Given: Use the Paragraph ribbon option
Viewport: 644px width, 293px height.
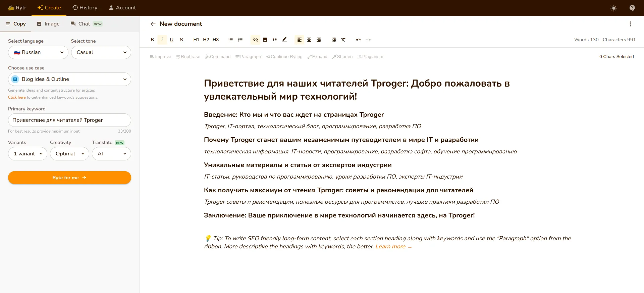Looking at the screenshot, I should coord(248,57).
